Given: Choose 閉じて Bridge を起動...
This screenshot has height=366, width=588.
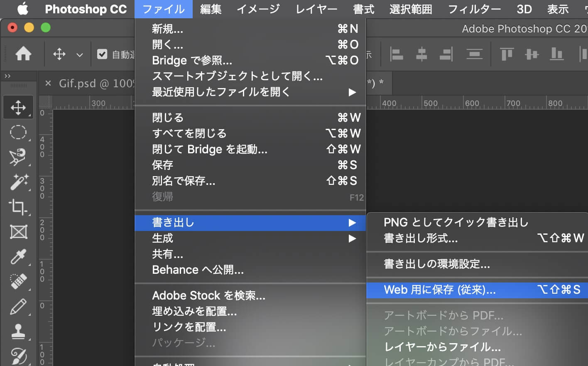Looking at the screenshot, I should click(x=250, y=149).
